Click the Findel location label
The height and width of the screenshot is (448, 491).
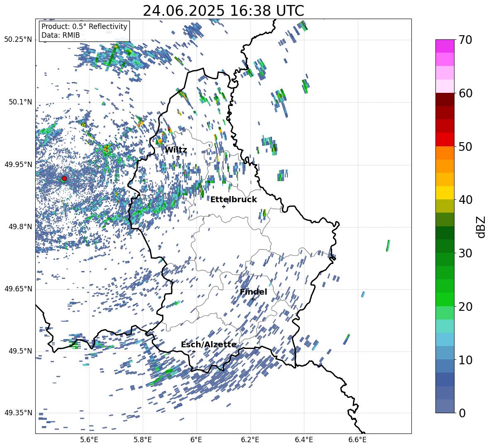pos(253,292)
